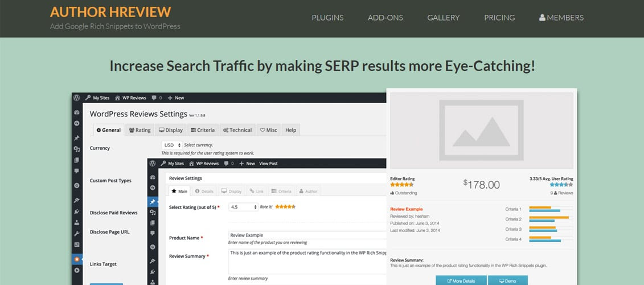This screenshot has width=644, height=285.
Task: Open the Help tab
Action: [x=291, y=130]
